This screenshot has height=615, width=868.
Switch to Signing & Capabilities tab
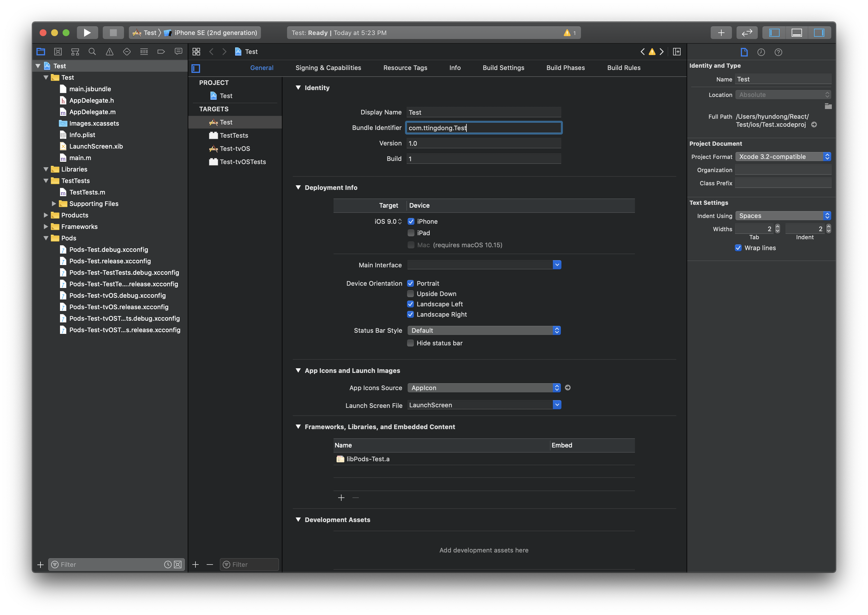click(328, 68)
